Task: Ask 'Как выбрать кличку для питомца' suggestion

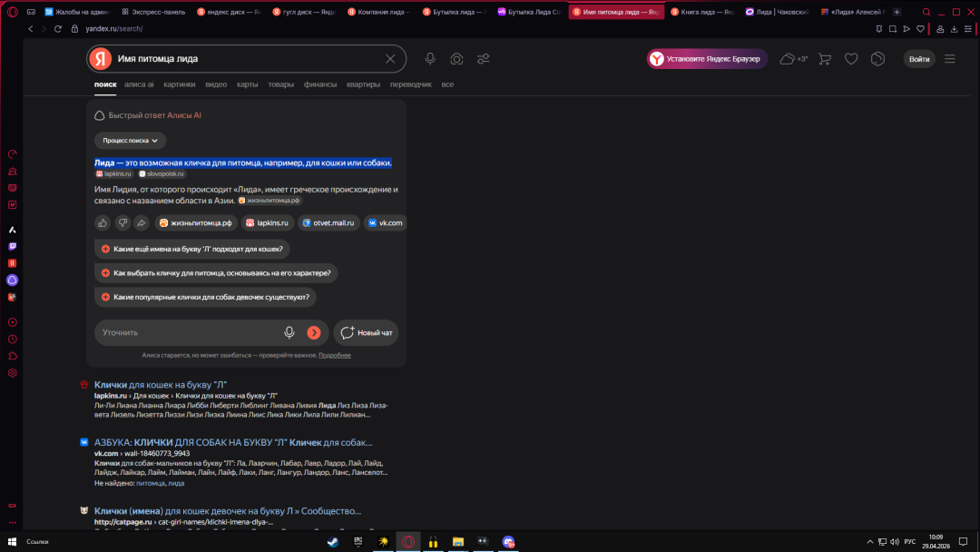Action: (216, 273)
